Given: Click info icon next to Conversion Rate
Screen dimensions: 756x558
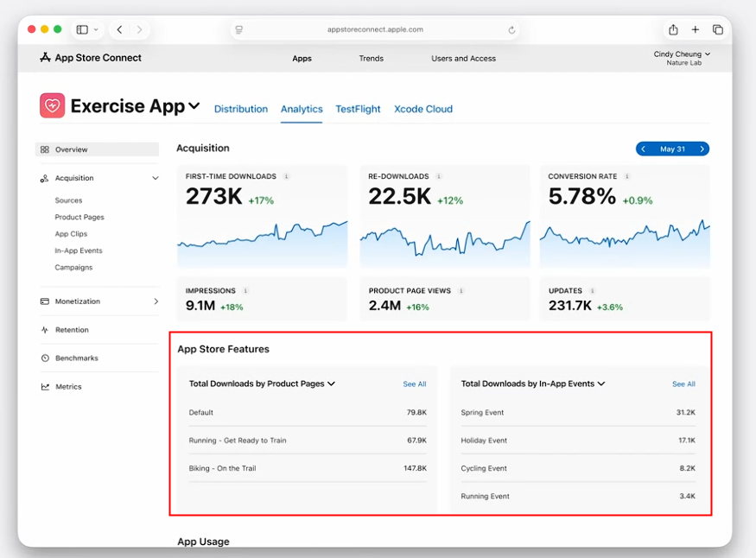Looking at the screenshot, I should 626,176.
